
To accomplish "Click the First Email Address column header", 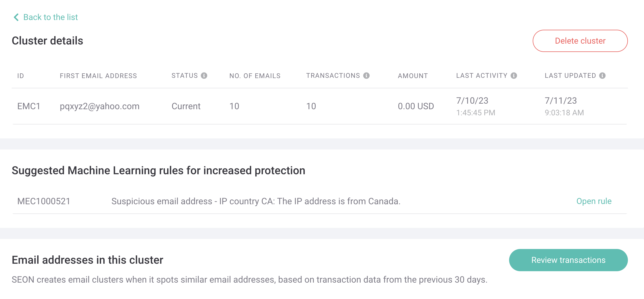I will (x=98, y=76).
